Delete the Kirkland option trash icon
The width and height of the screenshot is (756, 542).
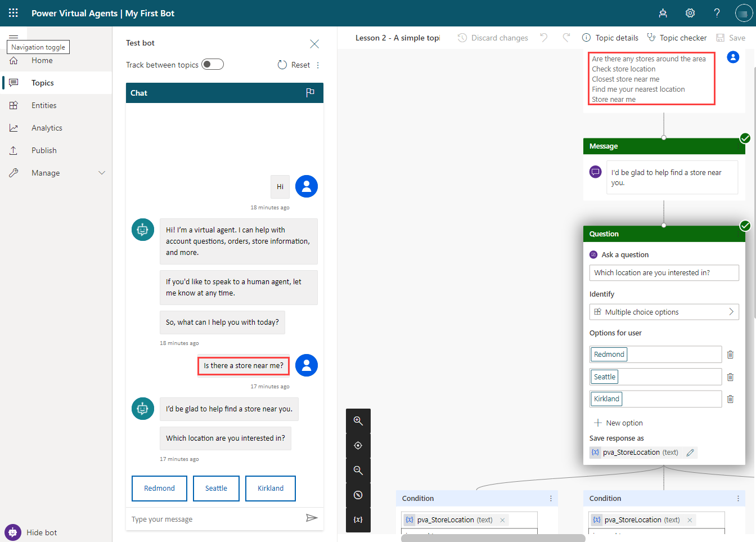pos(730,399)
